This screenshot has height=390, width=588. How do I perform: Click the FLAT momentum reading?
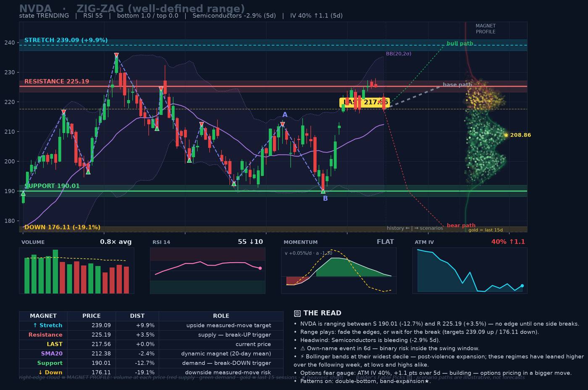tap(385, 242)
